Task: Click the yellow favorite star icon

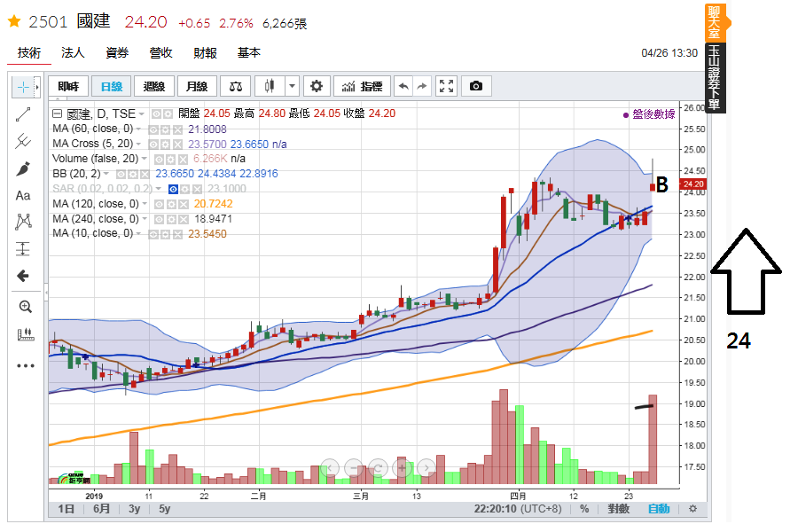Action: click(13, 22)
